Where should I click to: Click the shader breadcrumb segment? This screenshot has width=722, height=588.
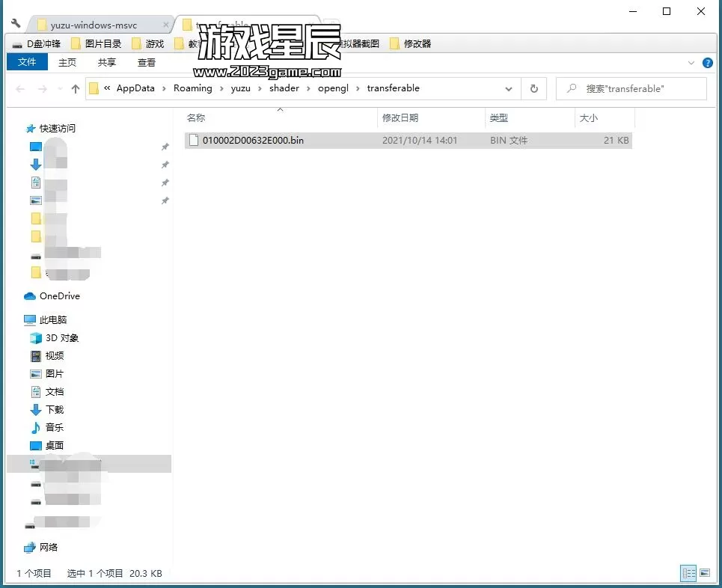[284, 88]
